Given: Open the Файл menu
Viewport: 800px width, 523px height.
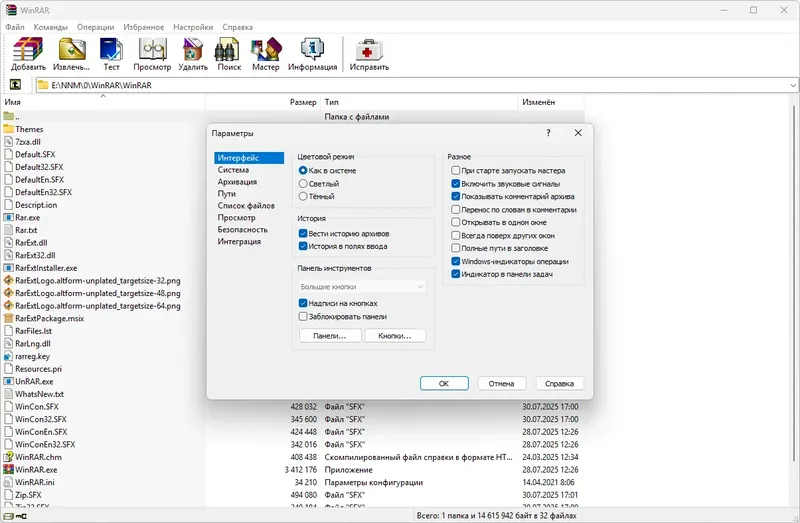Looking at the screenshot, I should pos(15,27).
